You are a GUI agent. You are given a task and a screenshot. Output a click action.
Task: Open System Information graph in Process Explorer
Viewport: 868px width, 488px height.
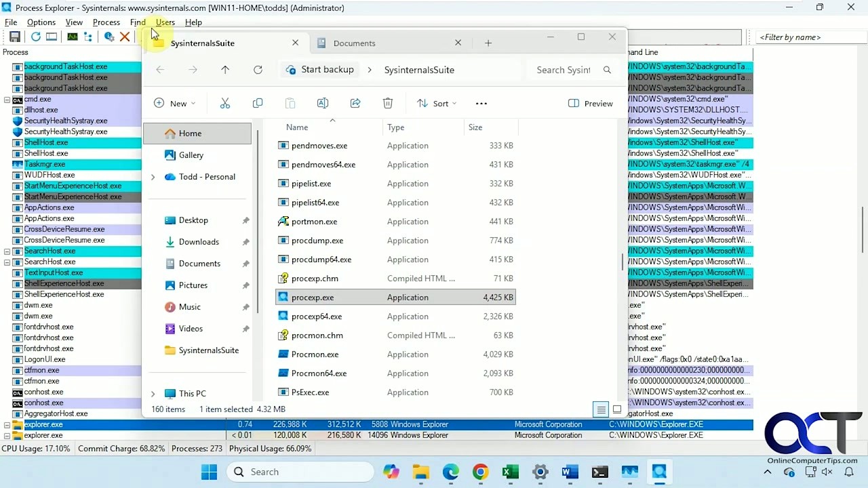pos(73,37)
